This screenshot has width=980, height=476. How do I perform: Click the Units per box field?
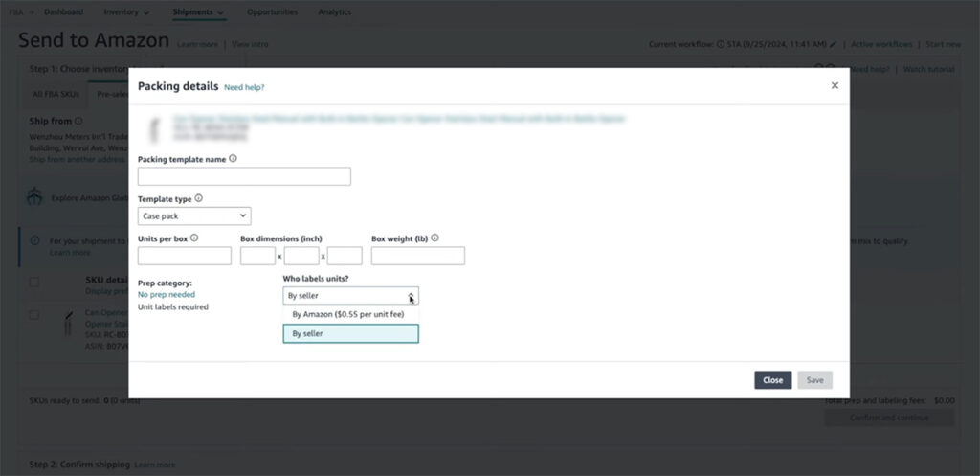(185, 256)
